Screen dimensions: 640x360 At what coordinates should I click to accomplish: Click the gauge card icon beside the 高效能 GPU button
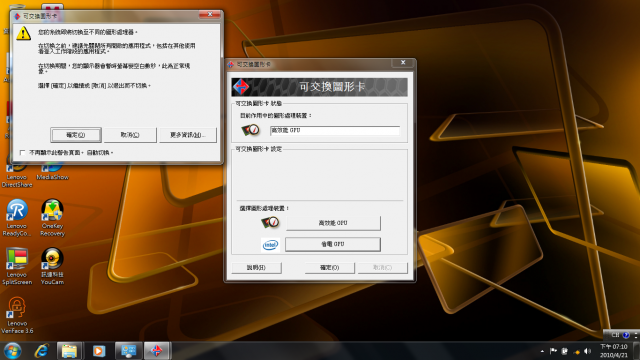pyautogui.click(x=270, y=222)
